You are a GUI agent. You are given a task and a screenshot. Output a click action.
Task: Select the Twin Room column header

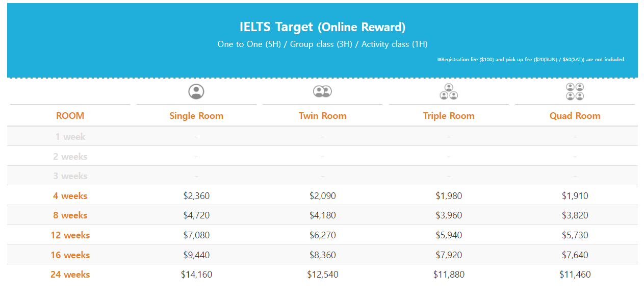point(322,116)
